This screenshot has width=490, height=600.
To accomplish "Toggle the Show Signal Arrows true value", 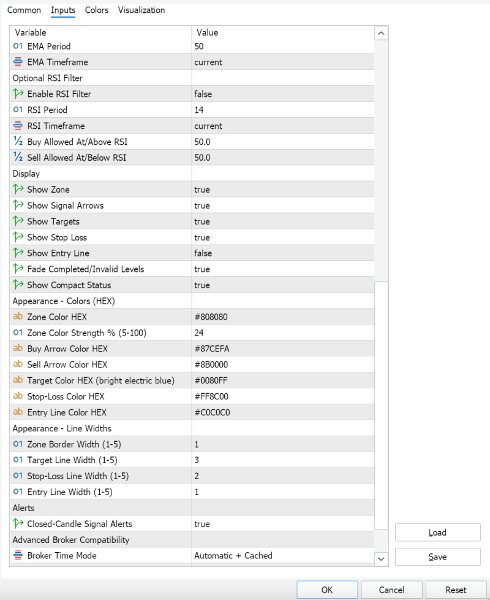I will pyautogui.click(x=283, y=205).
